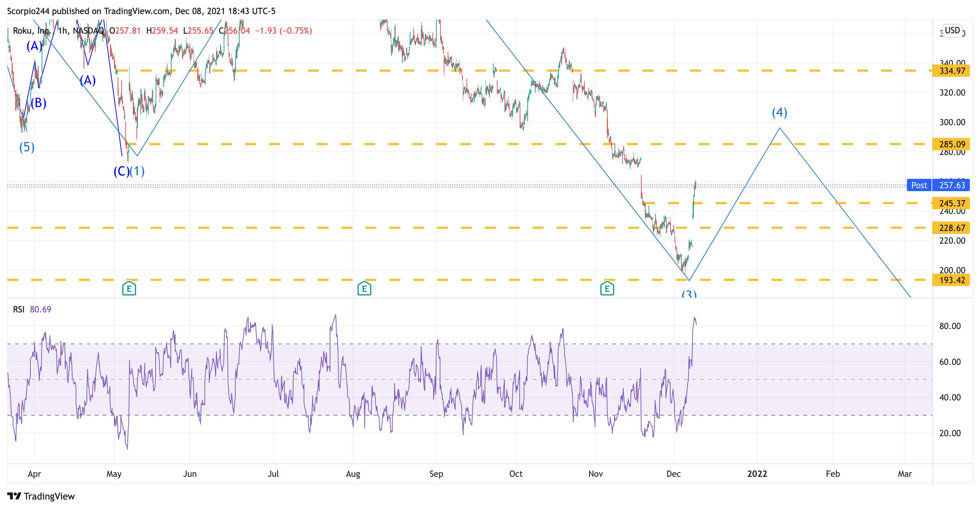Select the wave (5) label
Image resolution: width=980 pixels, height=509 pixels.
(x=27, y=147)
